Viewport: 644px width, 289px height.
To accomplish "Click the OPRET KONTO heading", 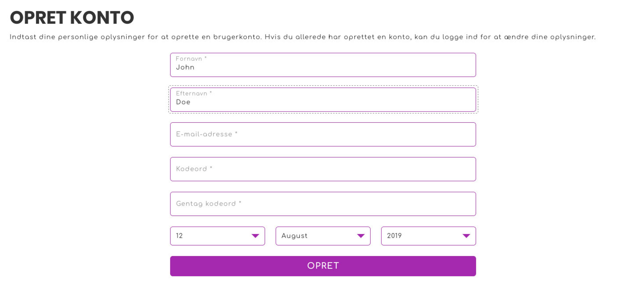I will (x=72, y=18).
